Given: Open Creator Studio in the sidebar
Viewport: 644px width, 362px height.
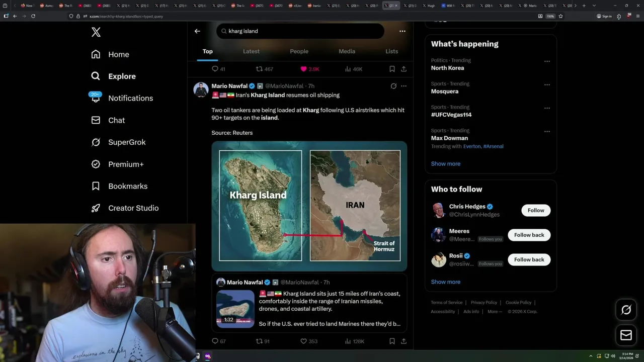Looking at the screenshot, I should point(125,208).
